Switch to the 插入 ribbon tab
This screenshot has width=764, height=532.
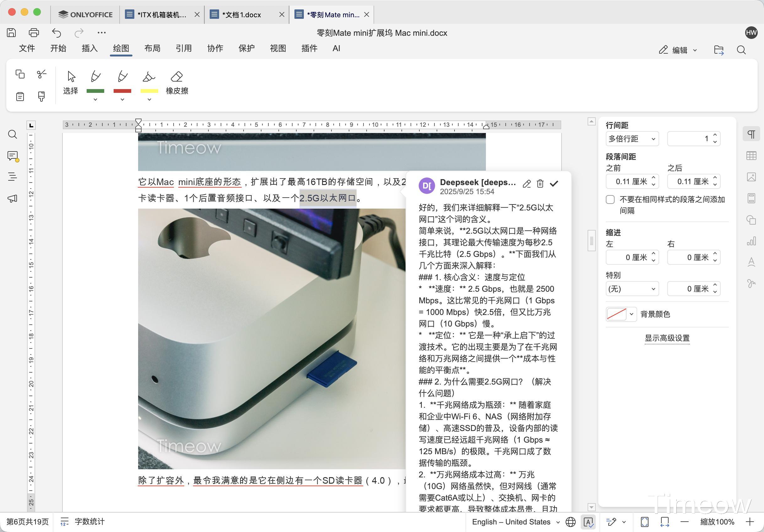tap(89, 49)
